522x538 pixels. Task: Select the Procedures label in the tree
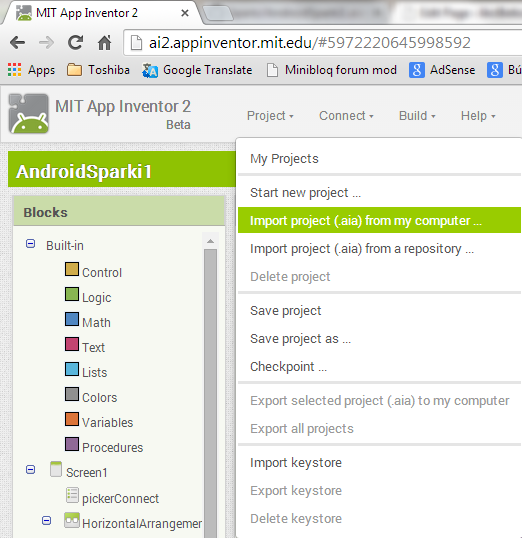113,448
